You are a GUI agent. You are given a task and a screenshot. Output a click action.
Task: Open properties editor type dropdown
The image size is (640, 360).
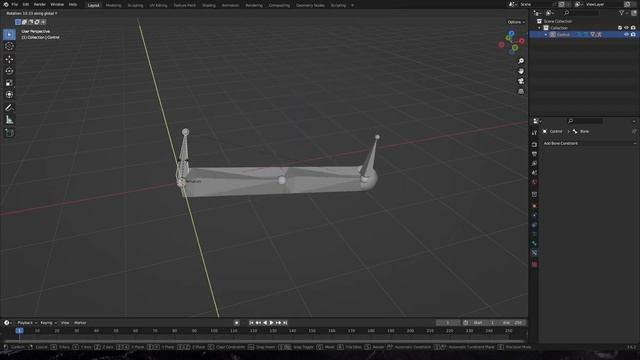[537, 121]
